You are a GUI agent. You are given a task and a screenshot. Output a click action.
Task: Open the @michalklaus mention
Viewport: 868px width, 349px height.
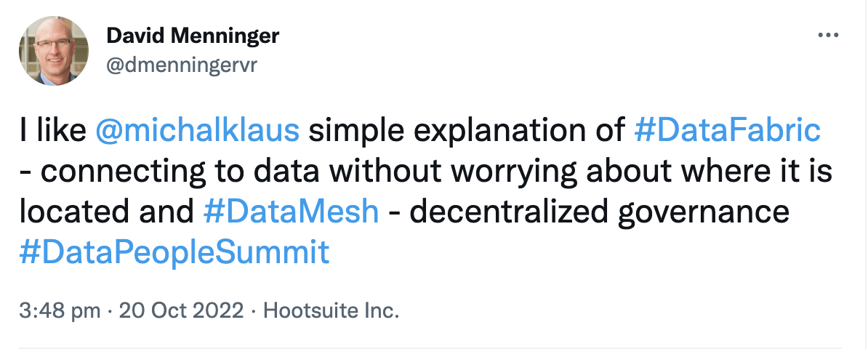click(x=198, y=130)
